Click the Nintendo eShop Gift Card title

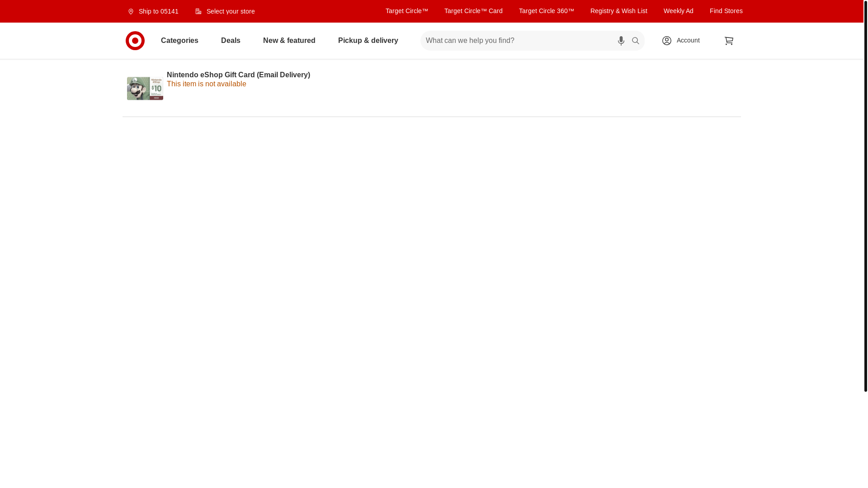[238, 75]
